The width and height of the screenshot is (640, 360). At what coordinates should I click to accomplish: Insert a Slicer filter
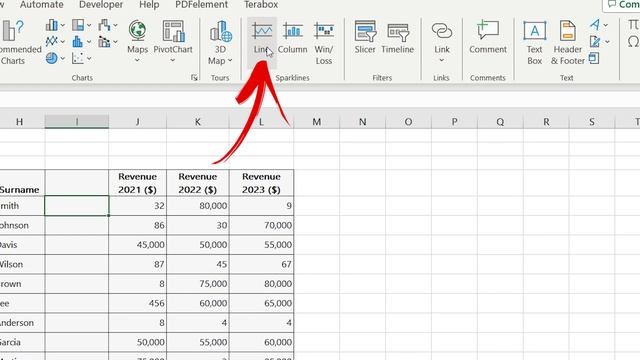[365, 38]
